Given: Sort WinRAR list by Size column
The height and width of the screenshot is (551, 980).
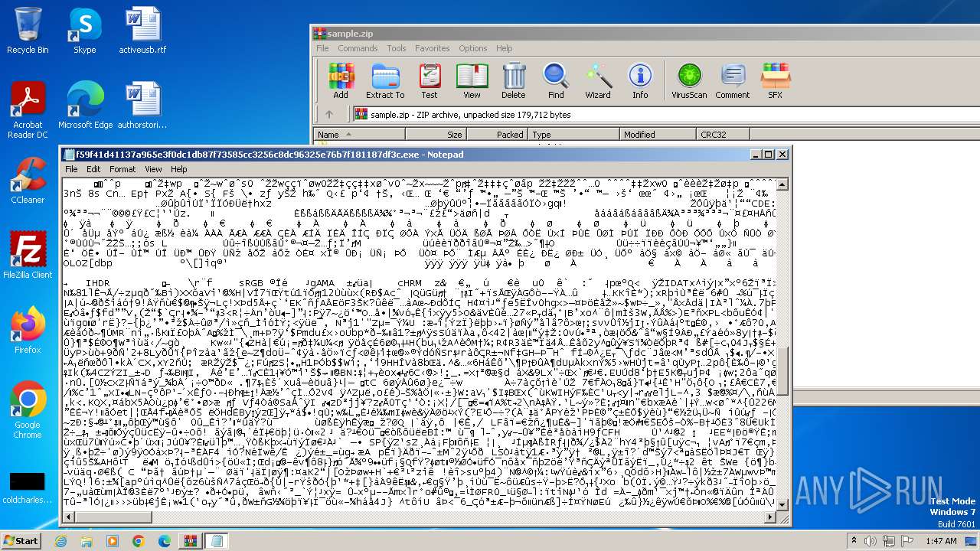Looking at the screenshot, I should click(x=436, y=135).
